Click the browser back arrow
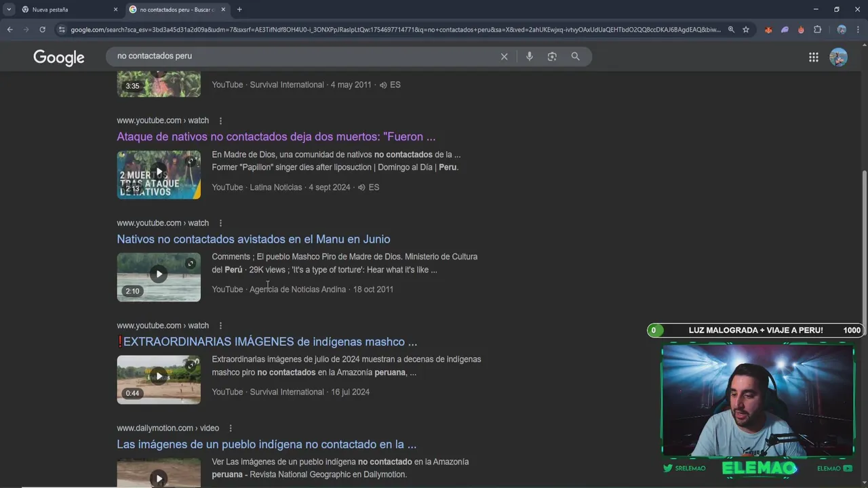Image resolution: width=868 pixels, height=488 pixels. point(9,30)
